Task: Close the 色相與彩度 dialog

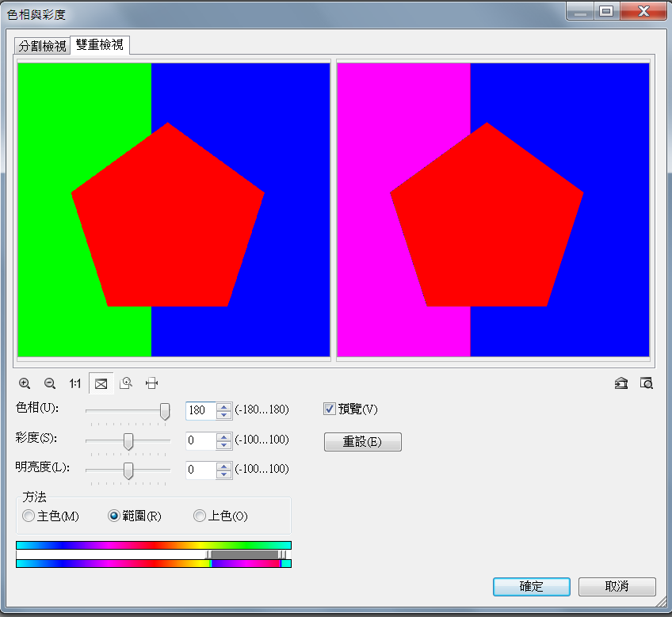Action: coord(643,12)
